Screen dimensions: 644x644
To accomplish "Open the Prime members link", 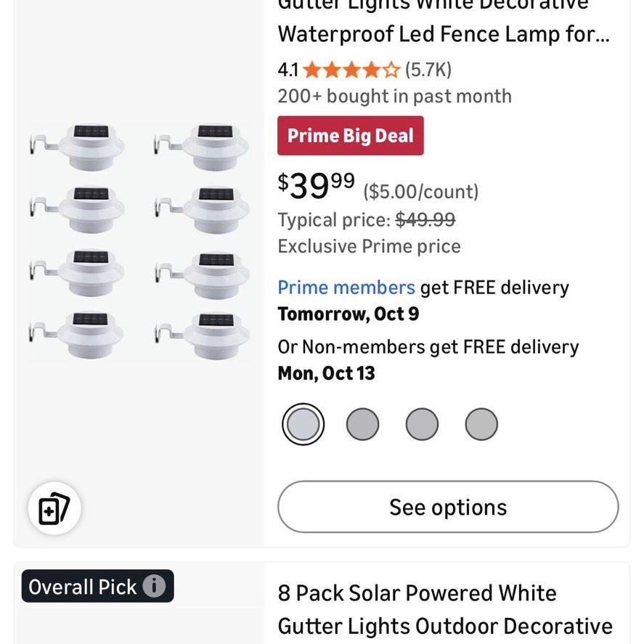I will tap(346, 288).
